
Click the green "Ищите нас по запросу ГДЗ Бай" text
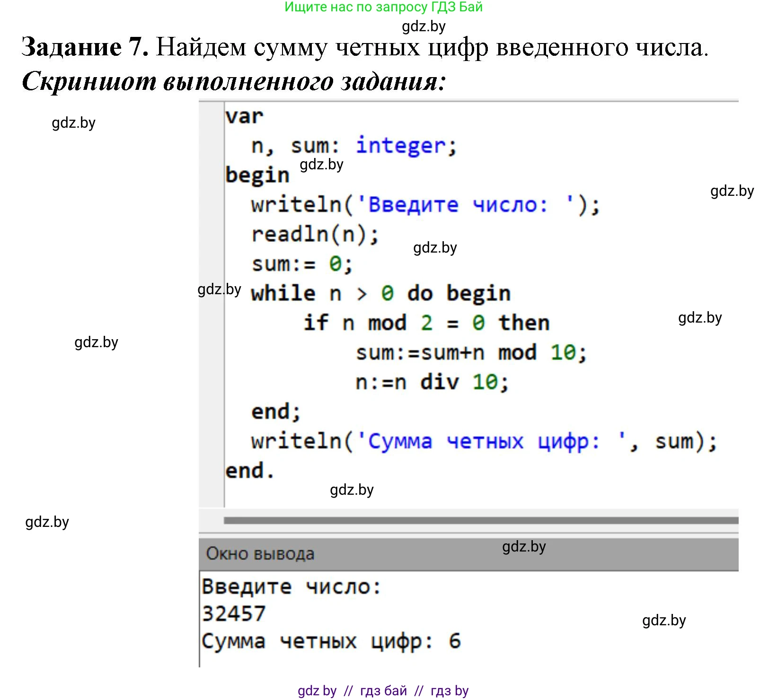(383, 7)
